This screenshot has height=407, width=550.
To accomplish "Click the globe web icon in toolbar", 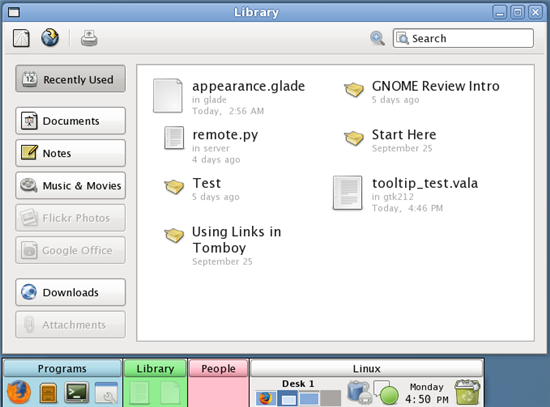I will (50, 38).
